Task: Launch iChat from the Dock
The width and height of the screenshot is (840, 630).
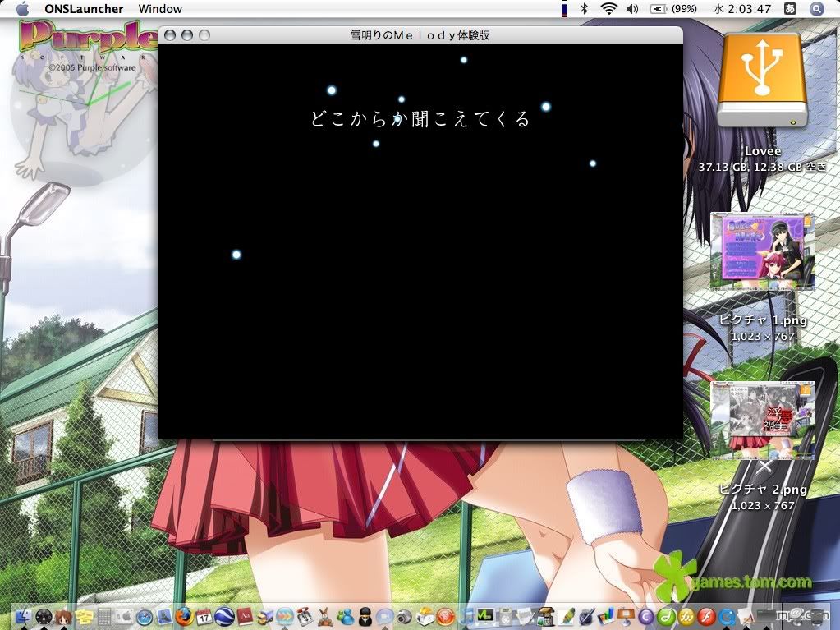Action: point(385,617)
